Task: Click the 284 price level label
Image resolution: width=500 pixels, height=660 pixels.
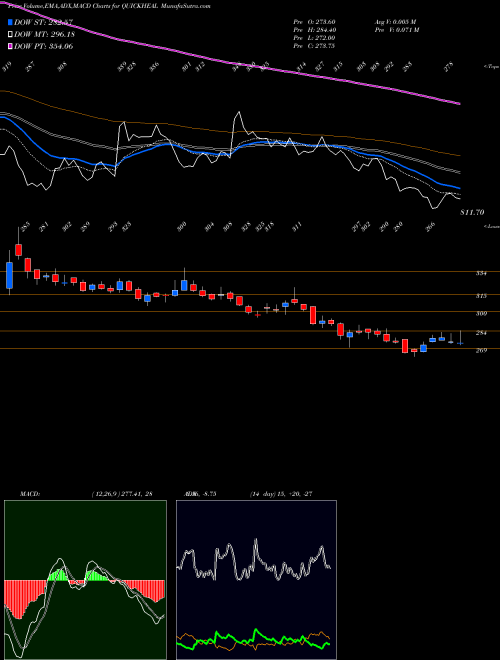Action: (481, 333)
